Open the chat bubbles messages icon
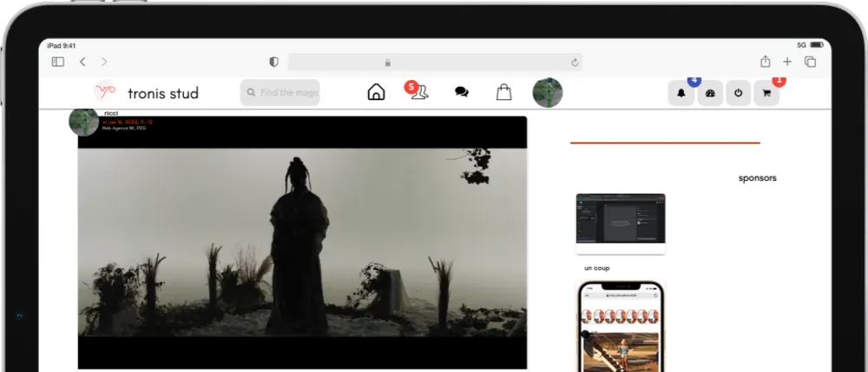The height and width of the screenshot is (372, 868). pyautogui.click(x=461, y=92)
